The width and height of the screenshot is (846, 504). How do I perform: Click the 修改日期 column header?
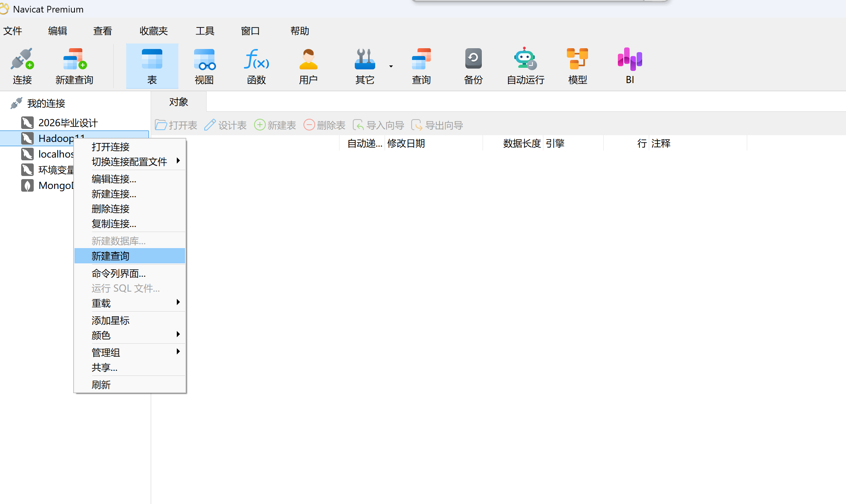[x=406, y=143]
